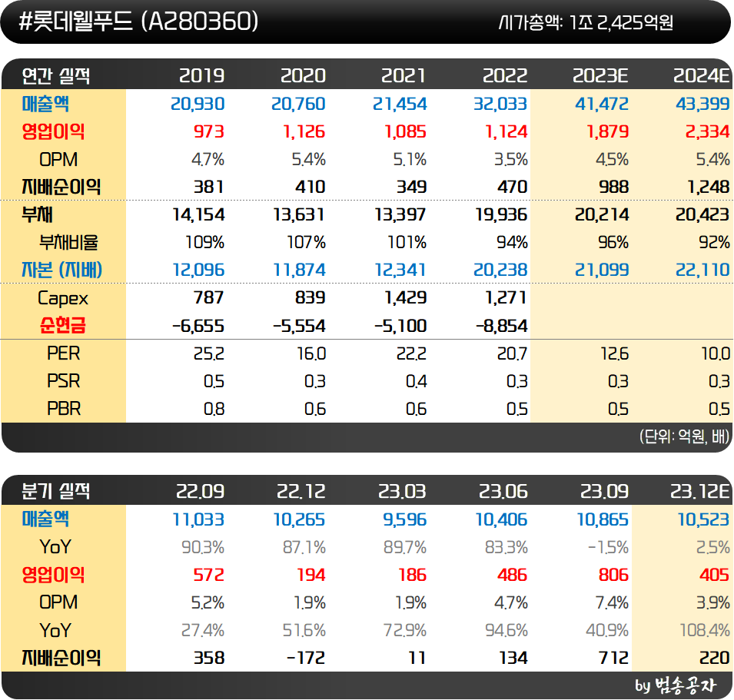Select the 연간 실적 header label
734x700 pixels.
[x=55, y=76]
